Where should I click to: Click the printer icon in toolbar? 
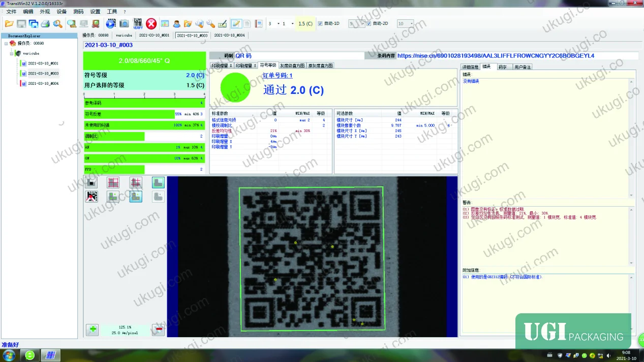pyautogui.click(x=45, y=23)
